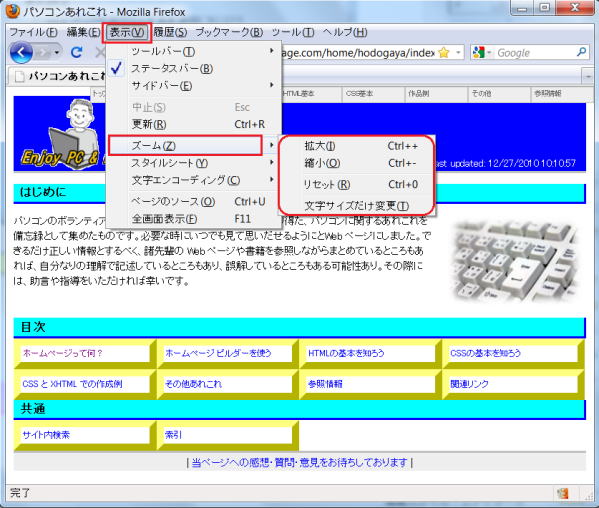
Task: Open the 表示(V) menu
Action: 127,32
